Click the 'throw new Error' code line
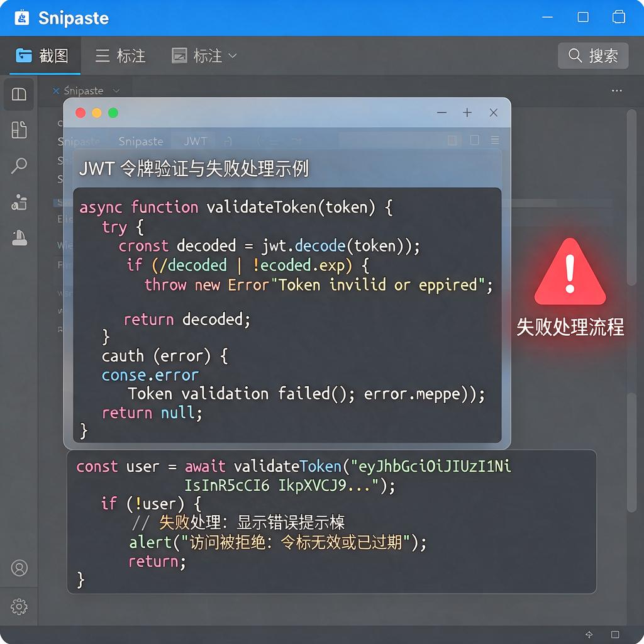The width and height of the screenshot is (644, 644). point(318,285)
